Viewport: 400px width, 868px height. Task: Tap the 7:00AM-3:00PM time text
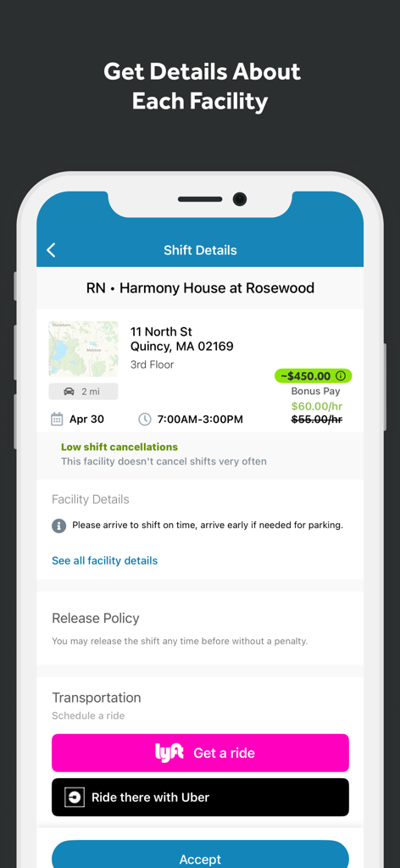pos(200,419)
